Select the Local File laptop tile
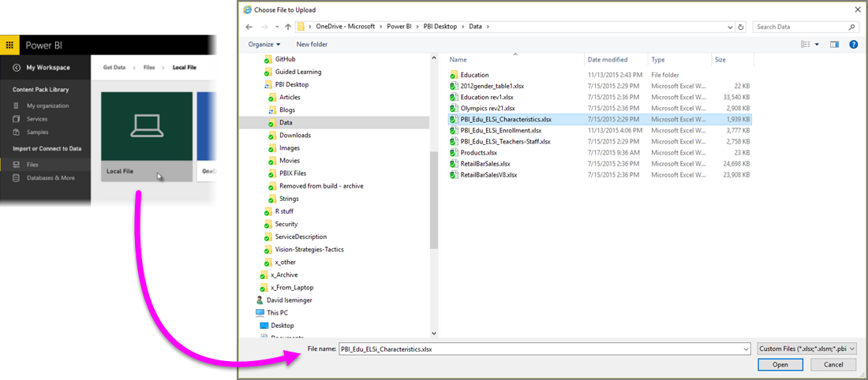 coord(147,136)
